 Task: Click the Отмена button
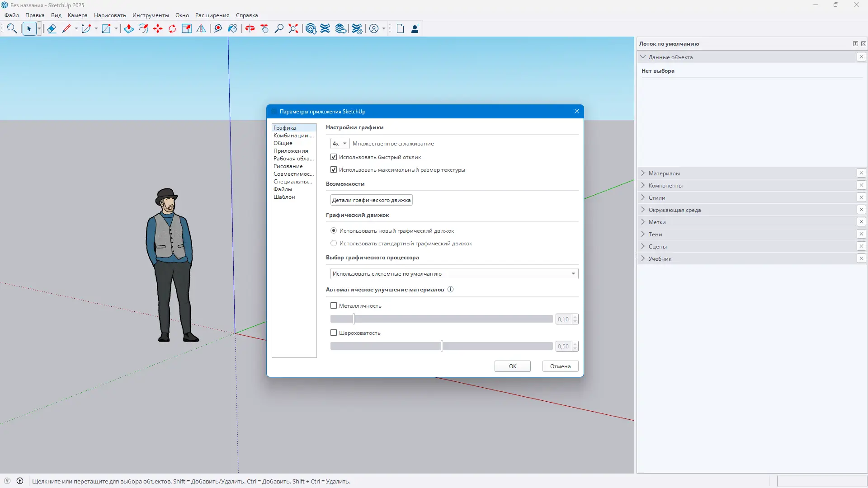(560, 366)
